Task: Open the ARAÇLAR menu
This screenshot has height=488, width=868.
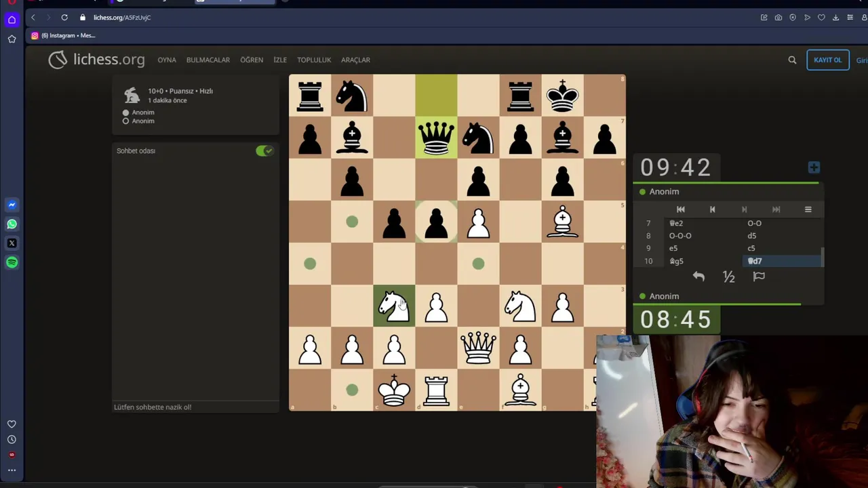Action: tap(355, 60)
